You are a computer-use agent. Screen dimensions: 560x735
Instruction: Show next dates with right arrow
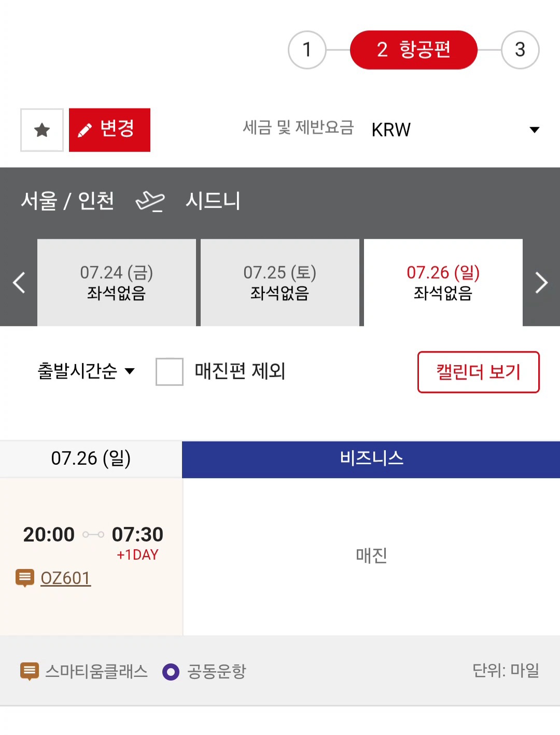pos(541,283)
